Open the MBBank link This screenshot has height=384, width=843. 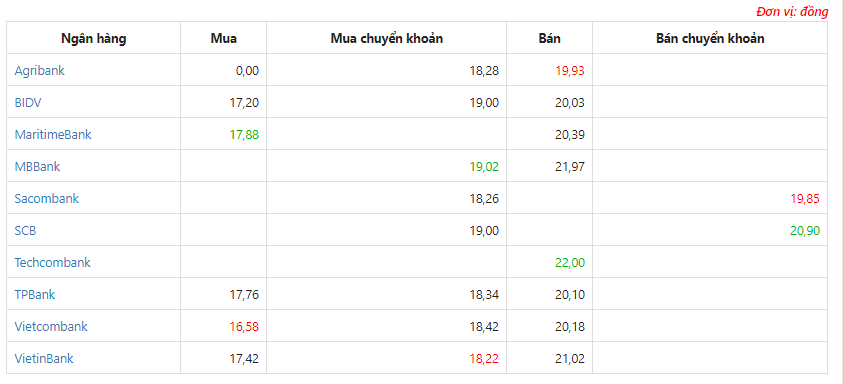[x=37, y=167]
